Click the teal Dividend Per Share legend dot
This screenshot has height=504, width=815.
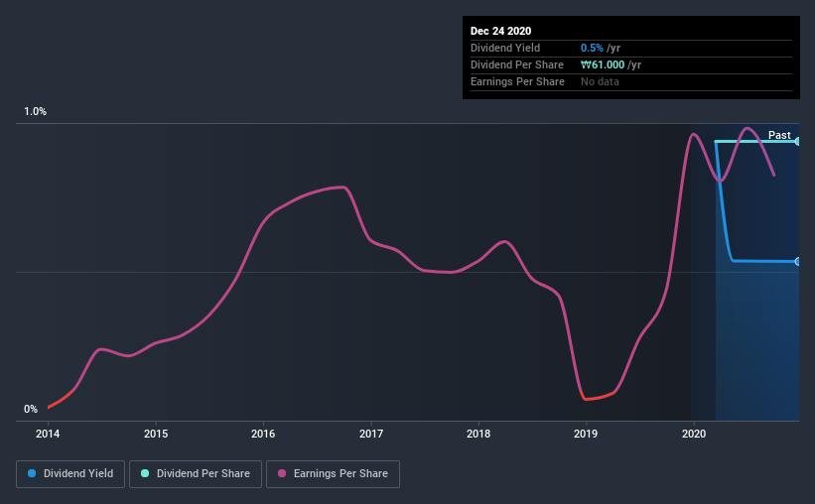(x=145, y=473)
